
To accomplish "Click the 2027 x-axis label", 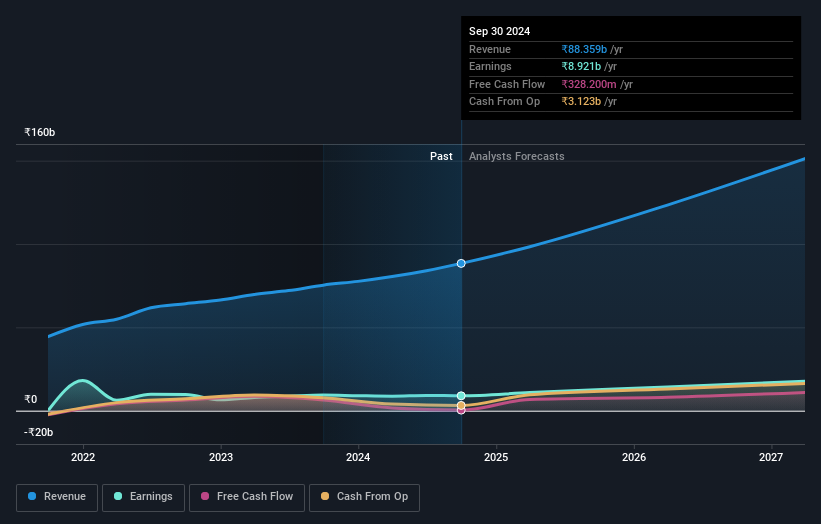I will tap(771, 457).
